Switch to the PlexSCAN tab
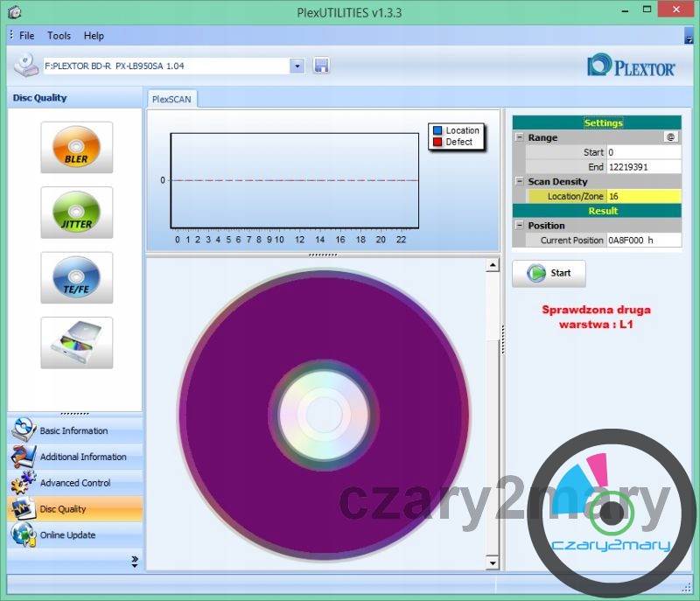The height and width of the screenshot is (601, 700). (171, 100)
